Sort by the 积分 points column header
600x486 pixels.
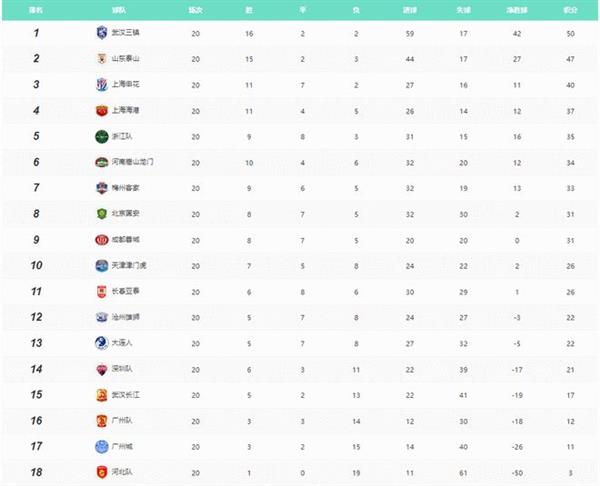click(570, 10)
